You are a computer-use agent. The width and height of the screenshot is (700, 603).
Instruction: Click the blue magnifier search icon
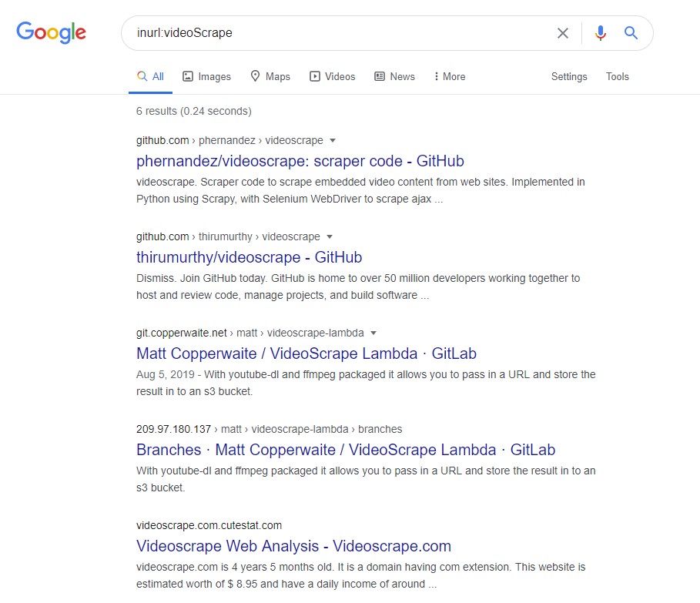631,32
